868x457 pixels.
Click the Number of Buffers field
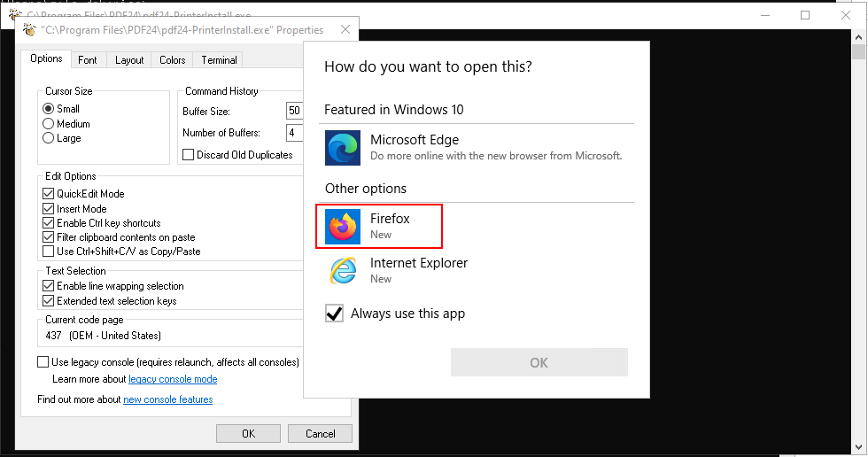click(294, 133)
